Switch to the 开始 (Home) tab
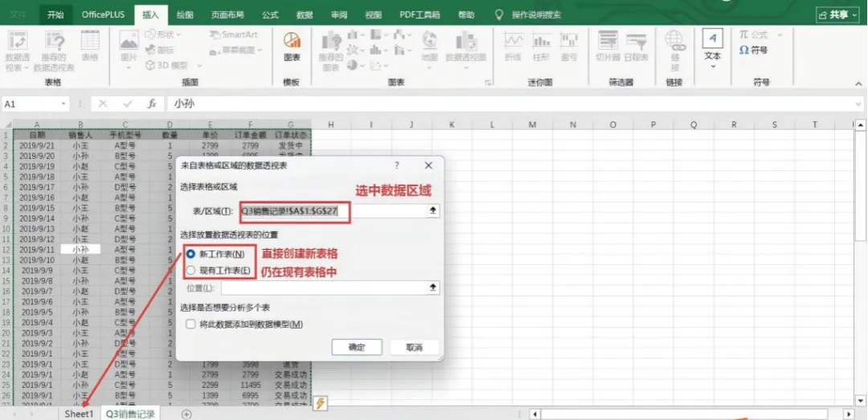 point(56,15)
